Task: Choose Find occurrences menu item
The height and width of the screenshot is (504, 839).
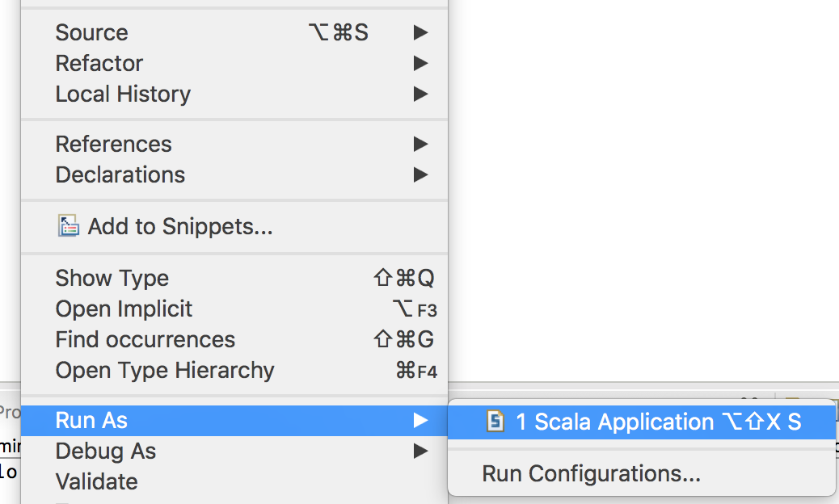Action: tap(234, 339)
